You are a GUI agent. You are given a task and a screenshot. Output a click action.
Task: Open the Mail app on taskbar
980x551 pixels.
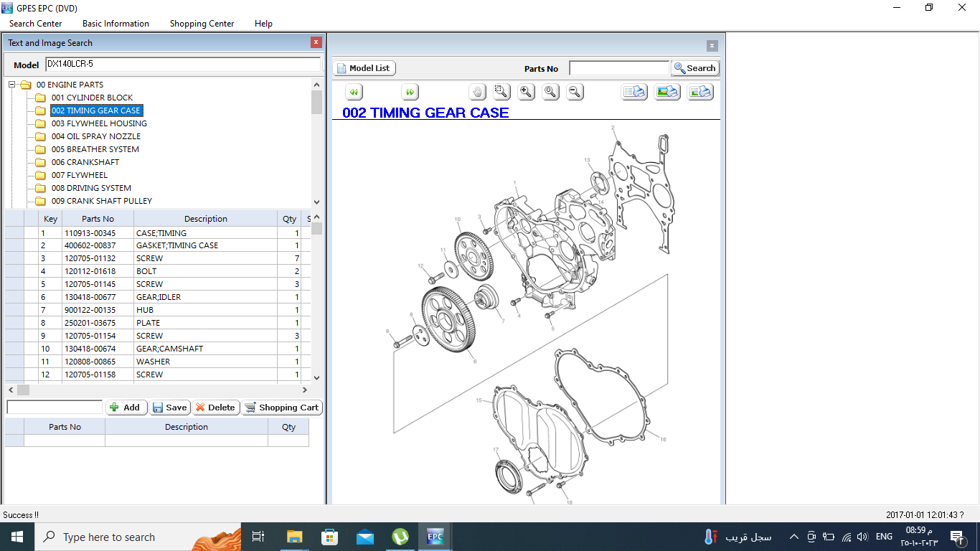pyautogui.click(x=364, y=537)
